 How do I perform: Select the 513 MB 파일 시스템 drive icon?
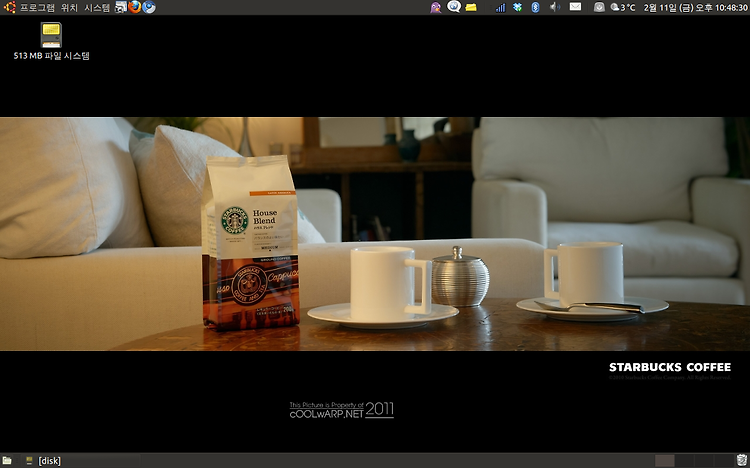[51, 34]
